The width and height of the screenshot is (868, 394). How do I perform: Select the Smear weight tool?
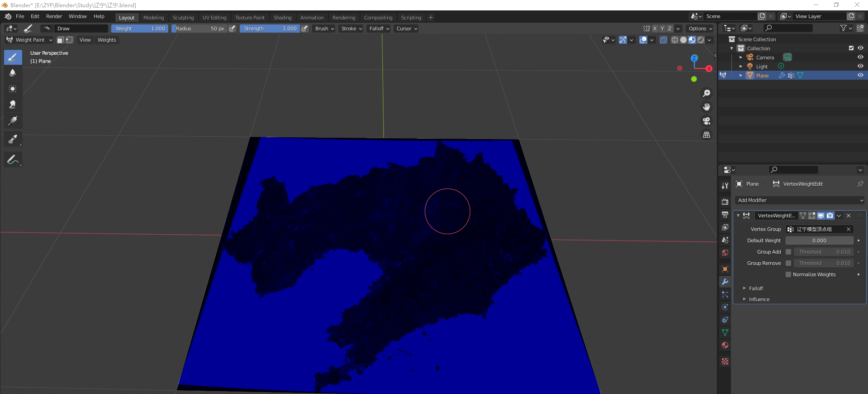(x=13, y=105)
